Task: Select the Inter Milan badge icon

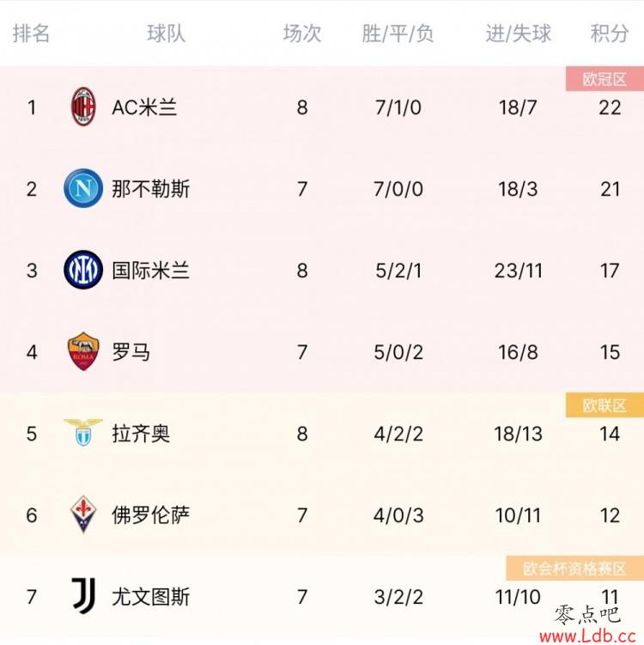Action: click(x=83, y=270)
